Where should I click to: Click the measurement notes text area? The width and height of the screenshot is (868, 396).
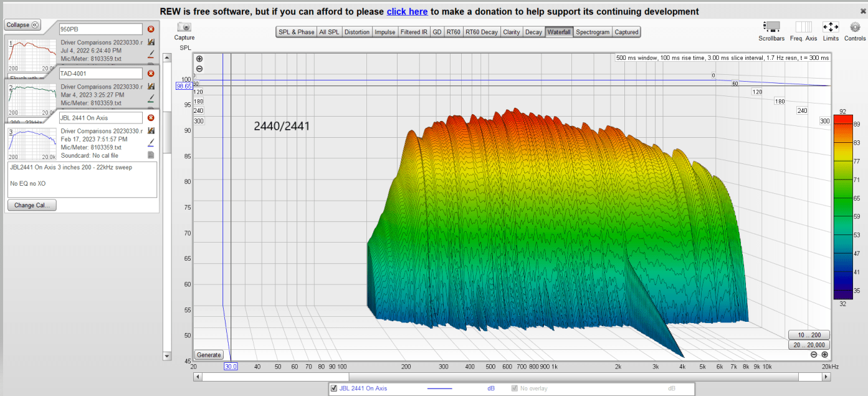coord(82,180)
